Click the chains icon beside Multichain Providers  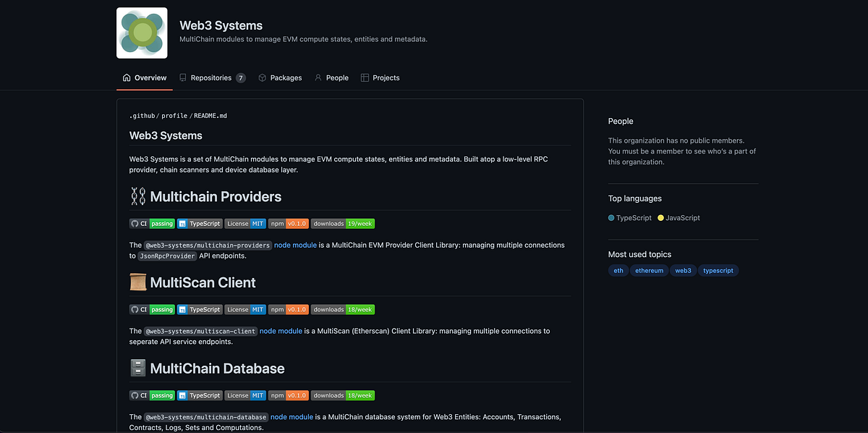137,196
